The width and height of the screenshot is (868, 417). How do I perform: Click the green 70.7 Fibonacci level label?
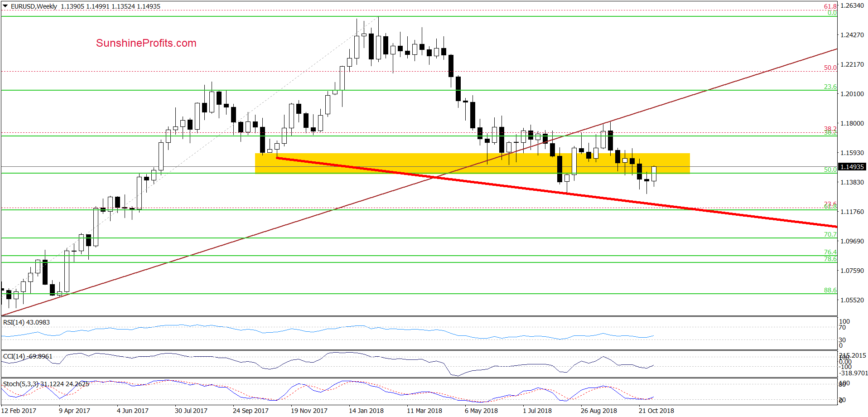tap(830, 234)
